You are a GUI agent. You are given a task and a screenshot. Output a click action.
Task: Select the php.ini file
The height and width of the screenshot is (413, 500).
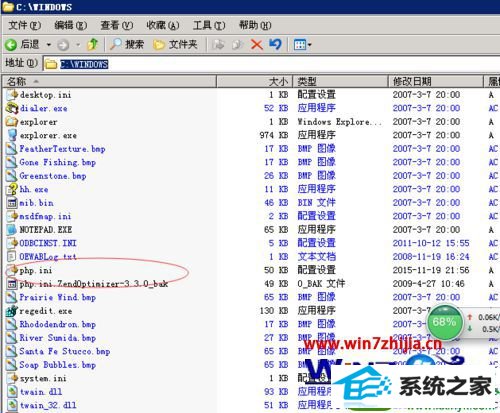36,270
